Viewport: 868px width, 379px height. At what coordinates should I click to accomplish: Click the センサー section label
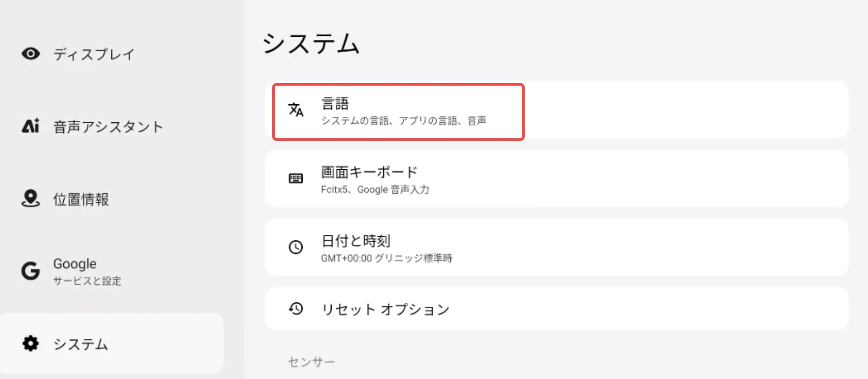pyautogui.click(x=311, y=362)
